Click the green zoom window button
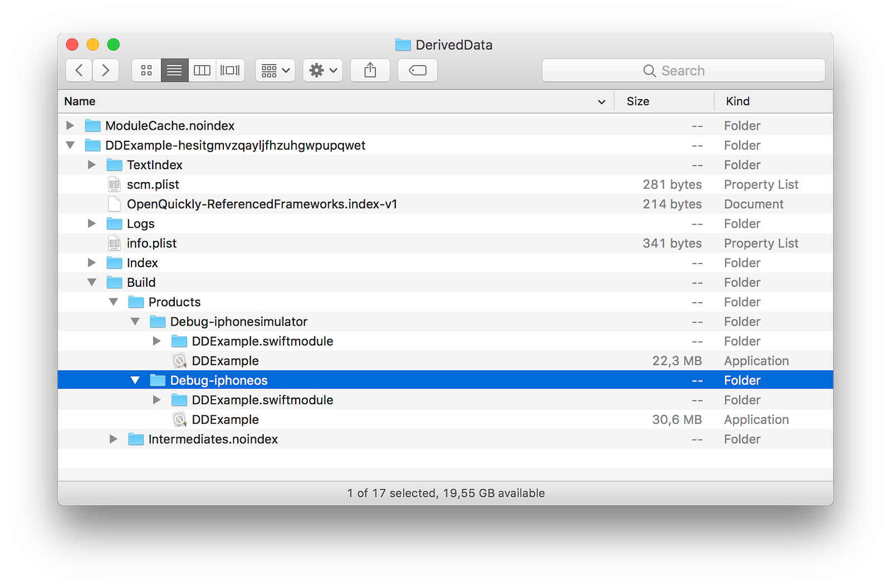 114,45
